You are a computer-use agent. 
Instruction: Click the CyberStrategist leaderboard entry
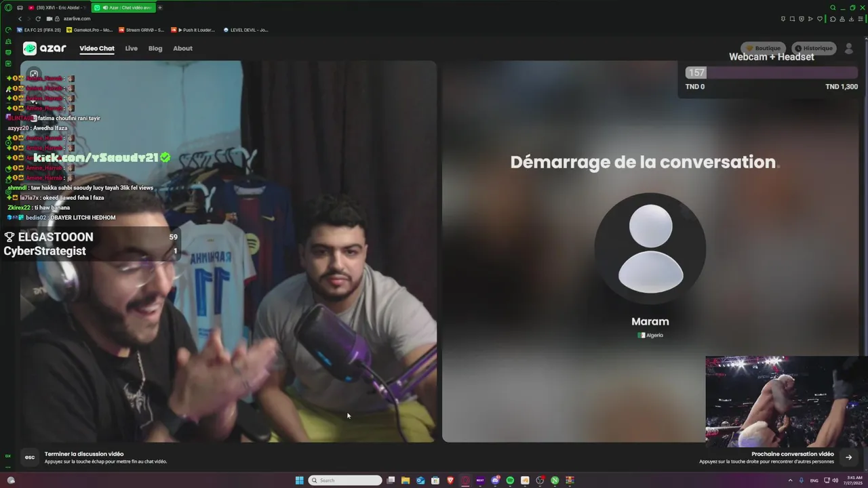91,251
